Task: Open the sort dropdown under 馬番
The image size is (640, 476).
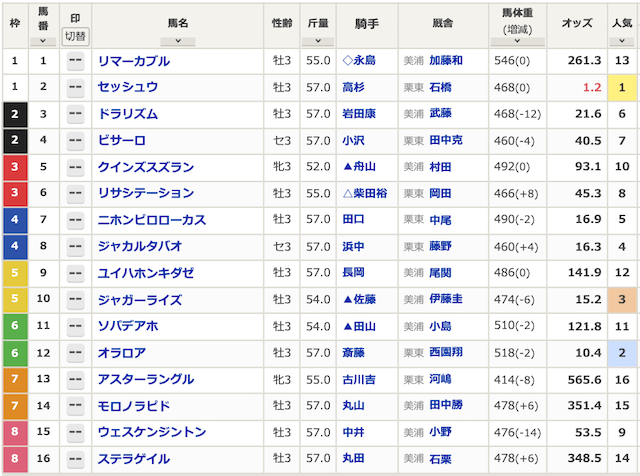Action: click(42, 41)
